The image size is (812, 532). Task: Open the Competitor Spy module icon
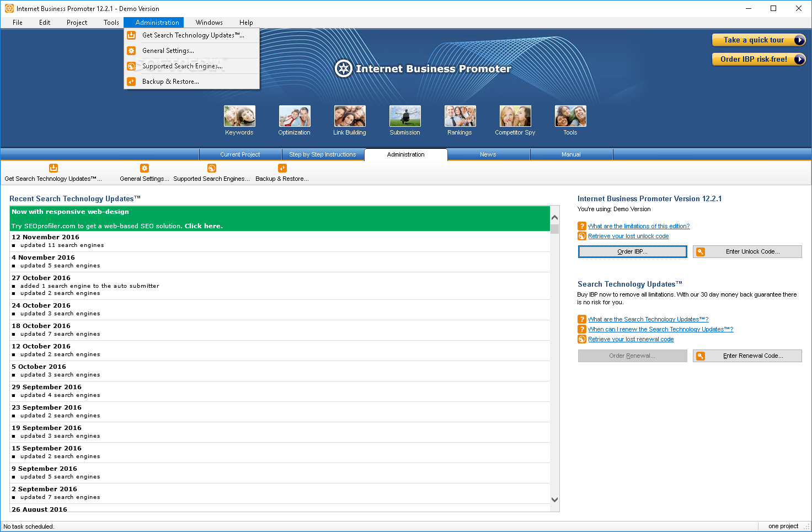tap(515, 116)
